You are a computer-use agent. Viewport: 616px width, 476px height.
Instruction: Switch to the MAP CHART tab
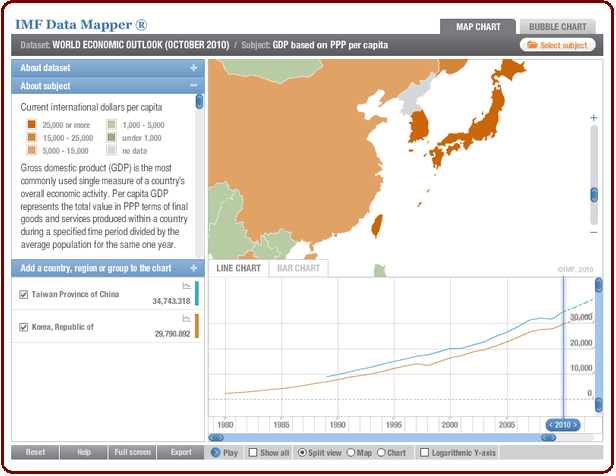point(478,27)
